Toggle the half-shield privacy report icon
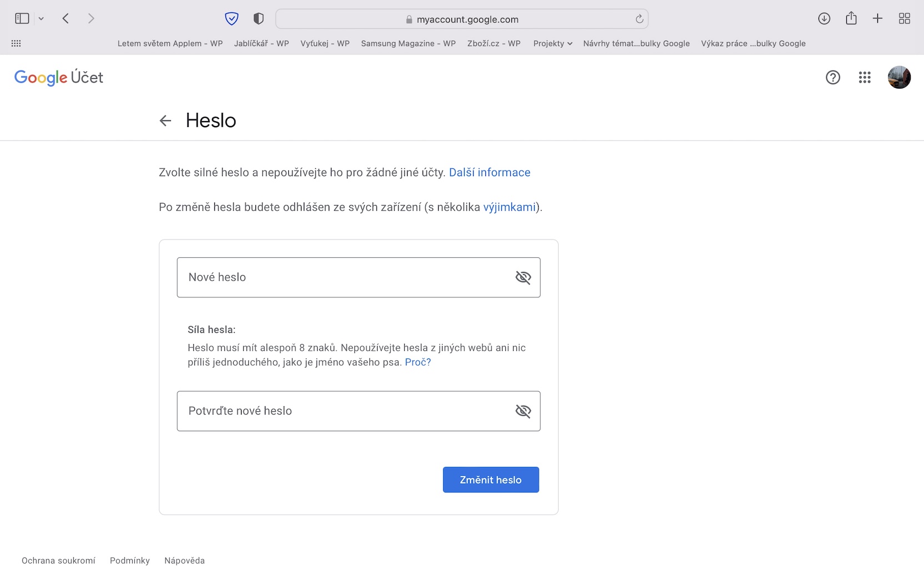The width and height of the screenshot is (924, 578). [x=258, y=19]
